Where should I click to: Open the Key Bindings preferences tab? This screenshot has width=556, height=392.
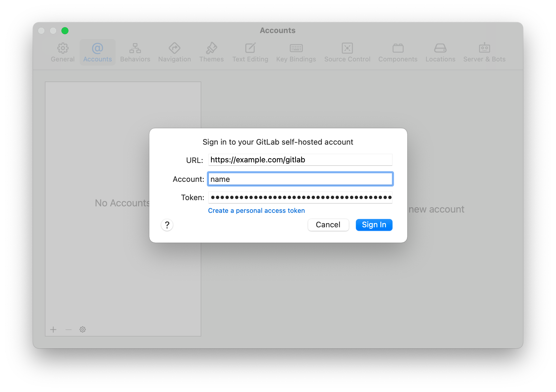(296, 52)
